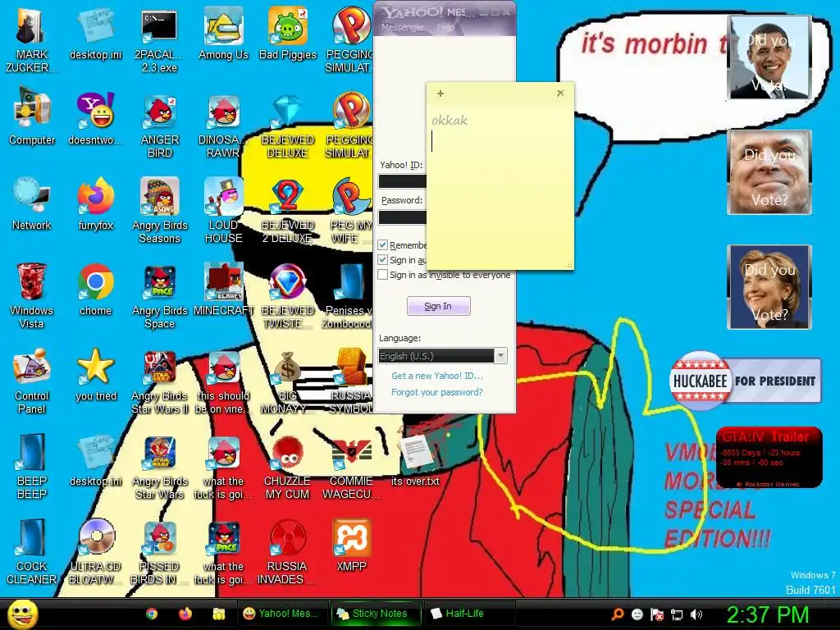
Task: Open DINOSA RAWR shortcut
Action: pos(223,126)
